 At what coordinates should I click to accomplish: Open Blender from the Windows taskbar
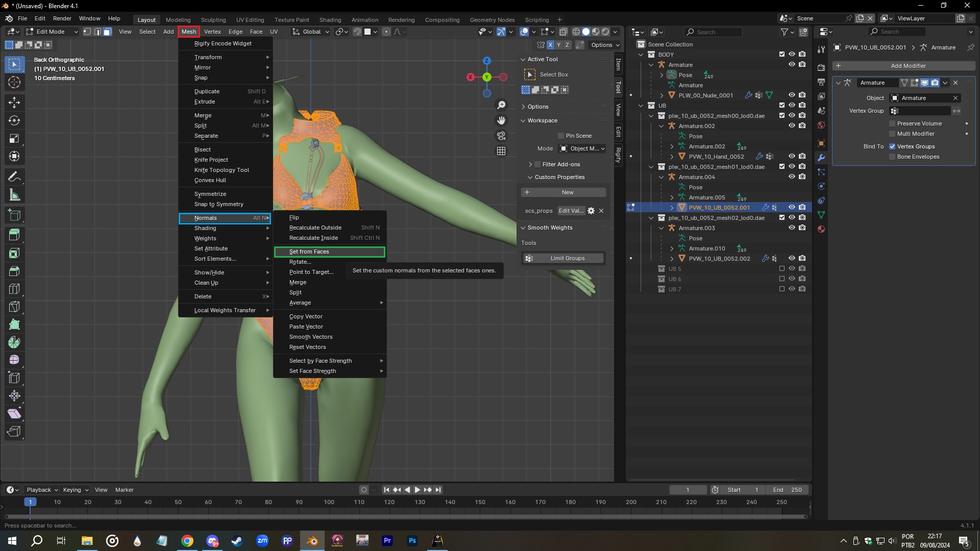point(312,541)
